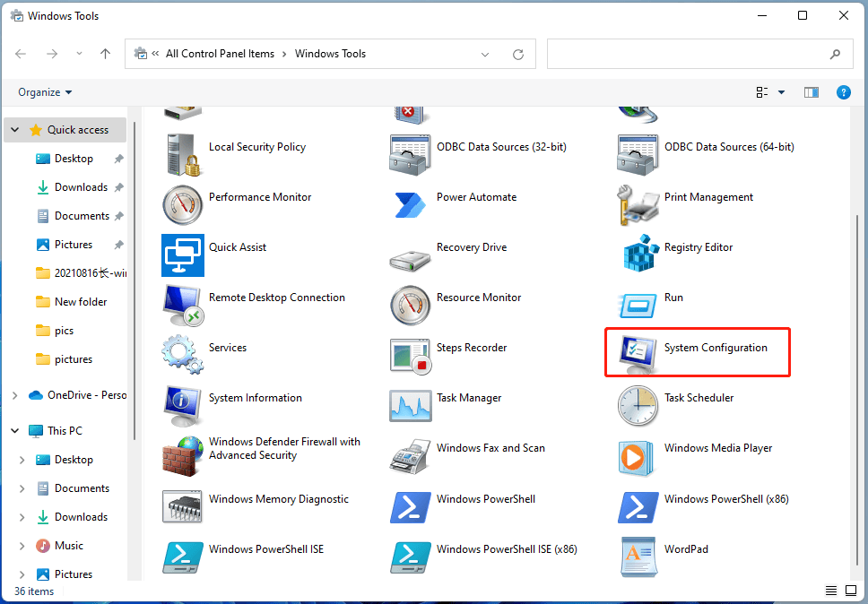This screenshot has width=868, height=604.
Task: Click the navigation pane scrollbar
Action: [x=134, y=281]
